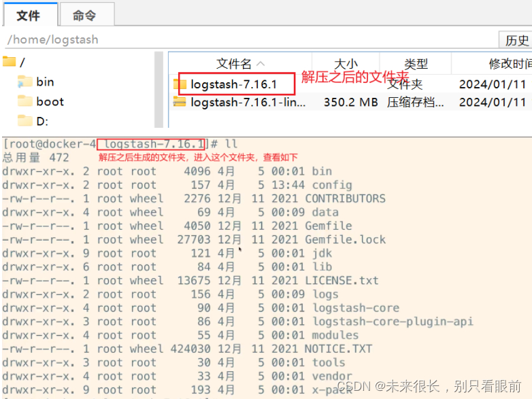Sort by 类型 column header

[416, 63]
